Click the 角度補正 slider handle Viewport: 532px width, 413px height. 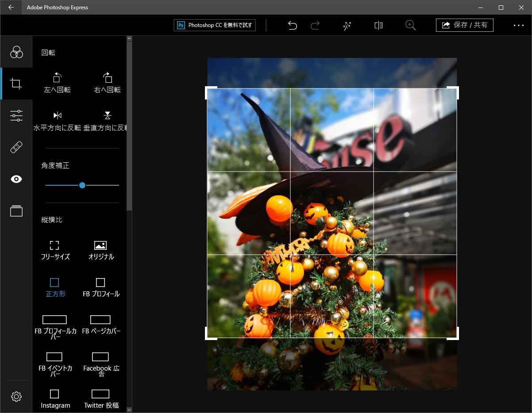click(82, 185)
